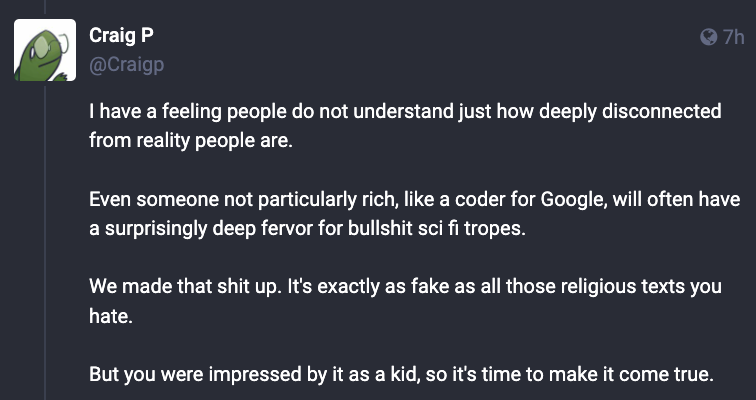Click empty header space beside the Craig P name
The width and height of the screenshot is (756, 400).
click(424, 37)
